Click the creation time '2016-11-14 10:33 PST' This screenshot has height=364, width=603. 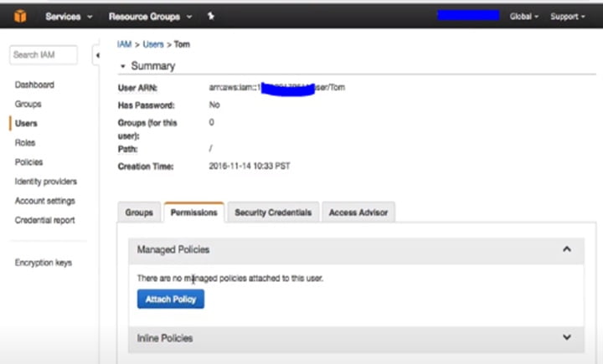pyautogui.click(x=250, y=166)
